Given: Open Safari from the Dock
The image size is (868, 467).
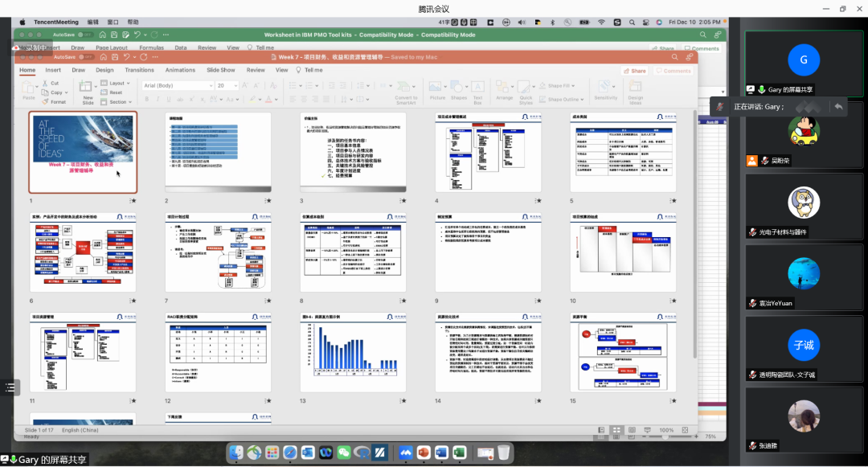Looking at the screenshot, I should (290, 453).
